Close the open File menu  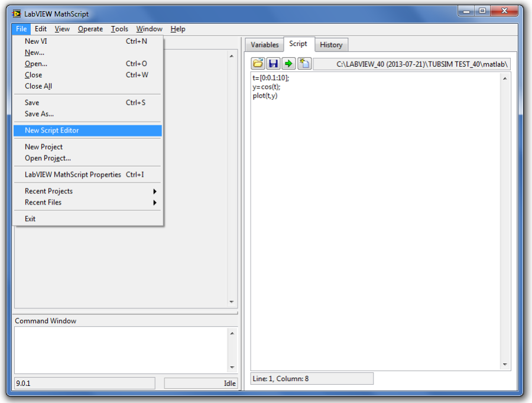[21, 29]
